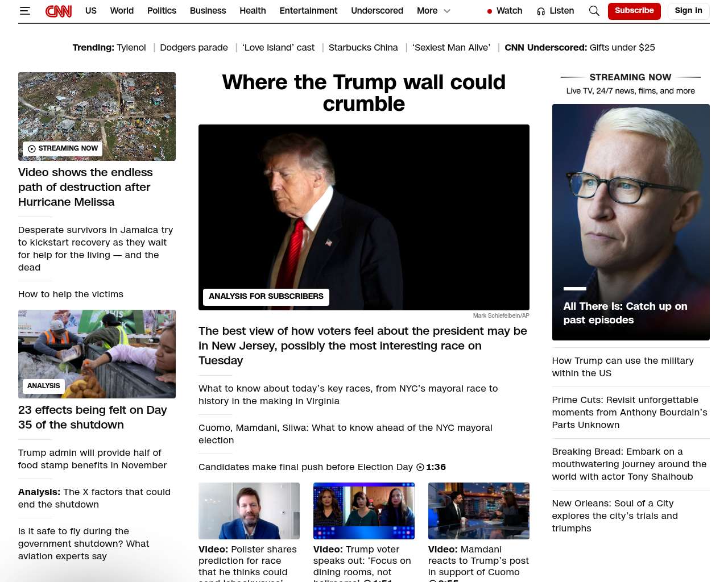Click play icon beside 1:36 duration

tap(420, 467)
